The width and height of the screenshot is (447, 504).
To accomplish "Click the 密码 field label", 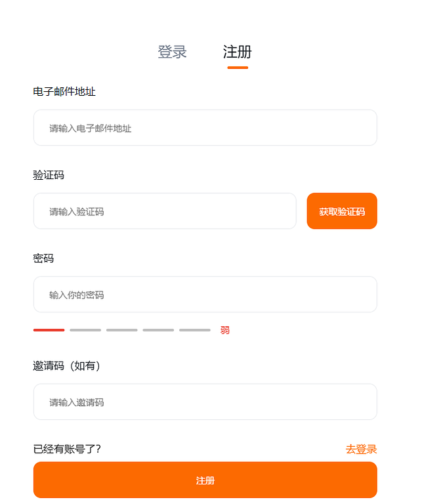I will [43, 259].
